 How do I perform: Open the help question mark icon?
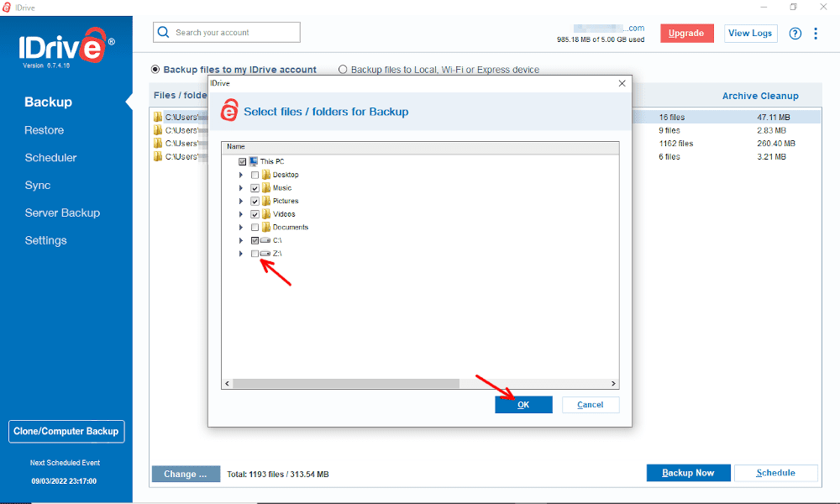point(795,34)
